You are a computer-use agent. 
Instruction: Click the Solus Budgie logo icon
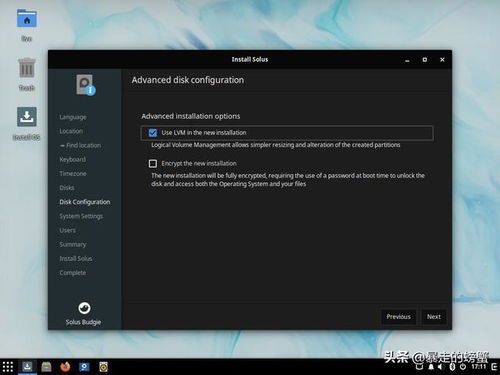[84, 308]
